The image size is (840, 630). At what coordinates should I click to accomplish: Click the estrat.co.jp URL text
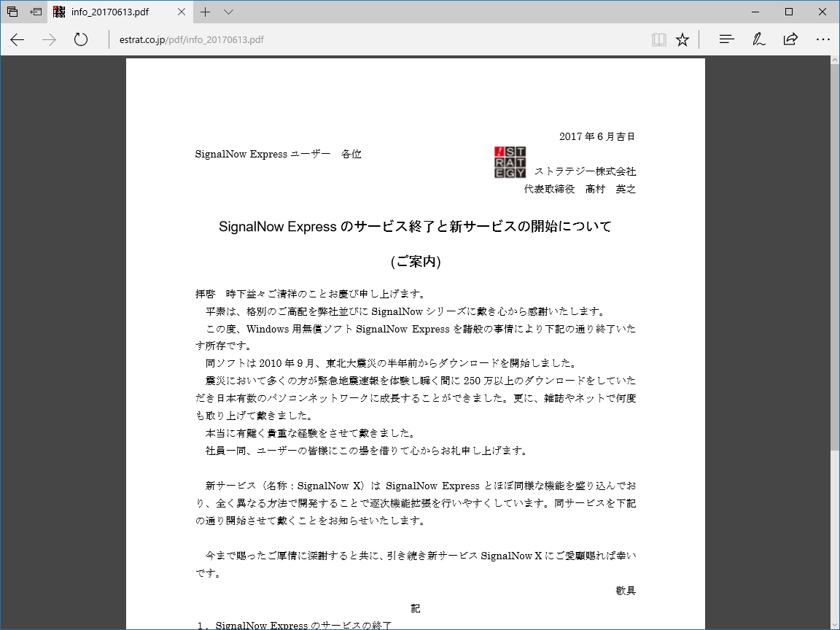pos(143,40)
